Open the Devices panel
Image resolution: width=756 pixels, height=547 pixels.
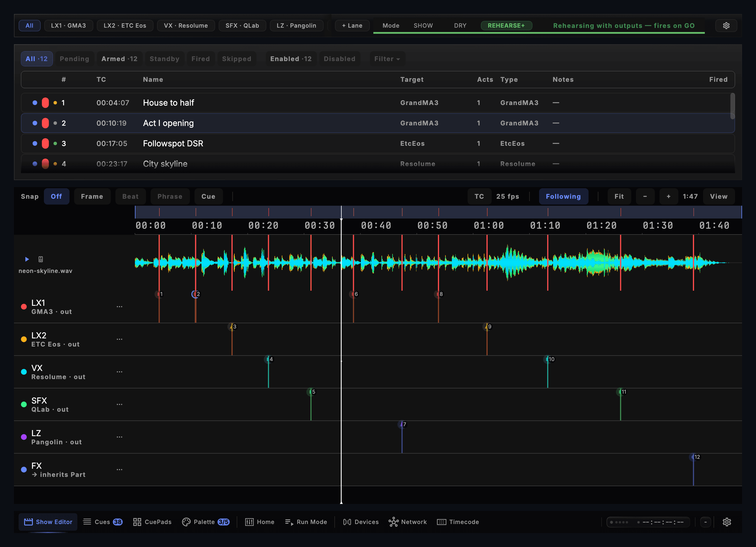(x=361, y=522)
